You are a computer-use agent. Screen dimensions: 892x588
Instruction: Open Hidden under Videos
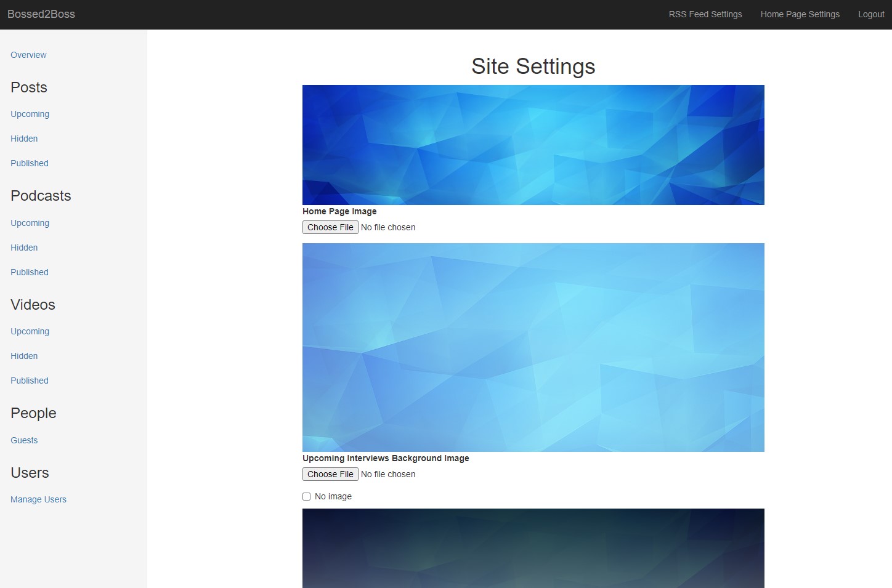click(24, 356)
